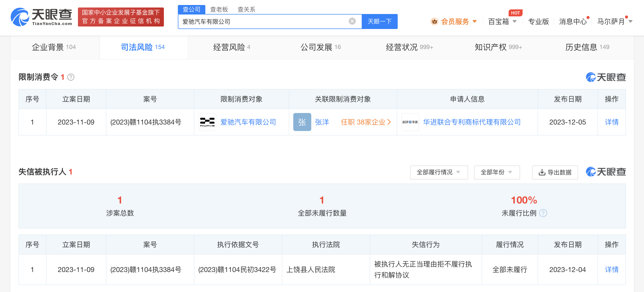Viewport: 644px width, 292px height.
Task: Open 爱驰汽车有限公司 company link
Action: [x=248, y=122]
